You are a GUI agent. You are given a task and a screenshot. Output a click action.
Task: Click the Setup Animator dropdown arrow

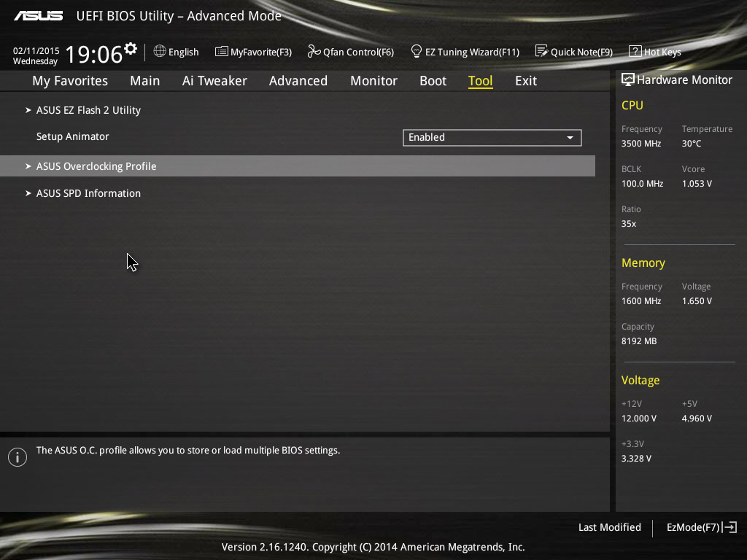(570, 138)
